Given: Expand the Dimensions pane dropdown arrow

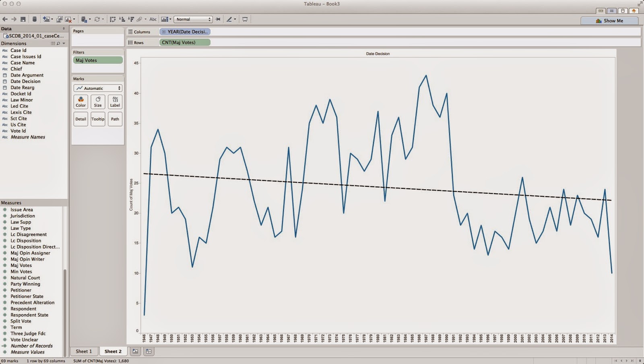Looking at the screenshot, I should [x=64, y=43].
